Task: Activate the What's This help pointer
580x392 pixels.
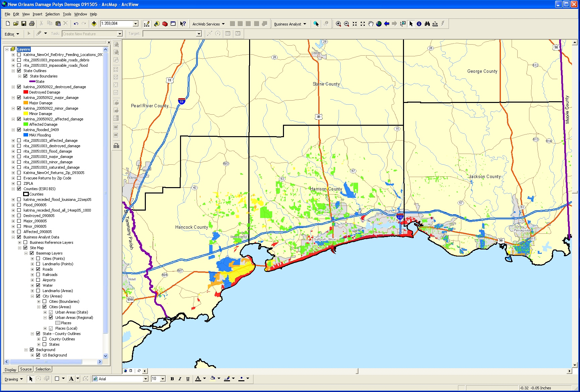Action: click(x=183, y=24)
